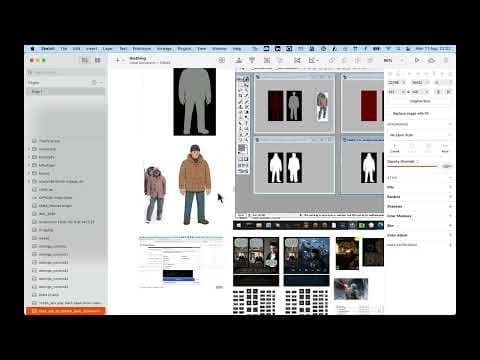Select the Windows taskbar strip image
This screenshot has width=480, height=360.
click(308, 225)
